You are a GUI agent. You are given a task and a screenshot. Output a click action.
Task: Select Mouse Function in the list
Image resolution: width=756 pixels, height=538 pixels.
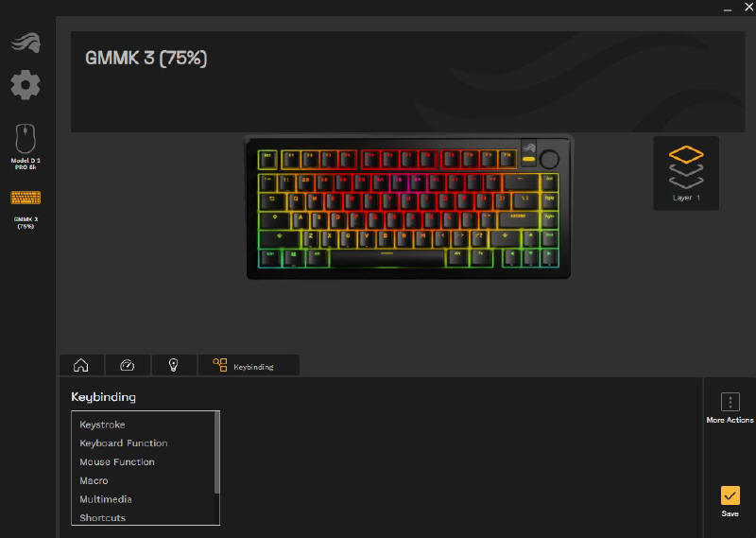(x=117, y=461)
